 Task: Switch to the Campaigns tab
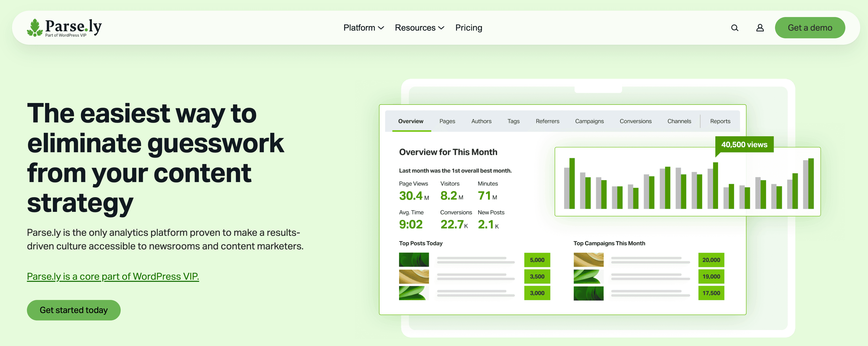(589, 121)
